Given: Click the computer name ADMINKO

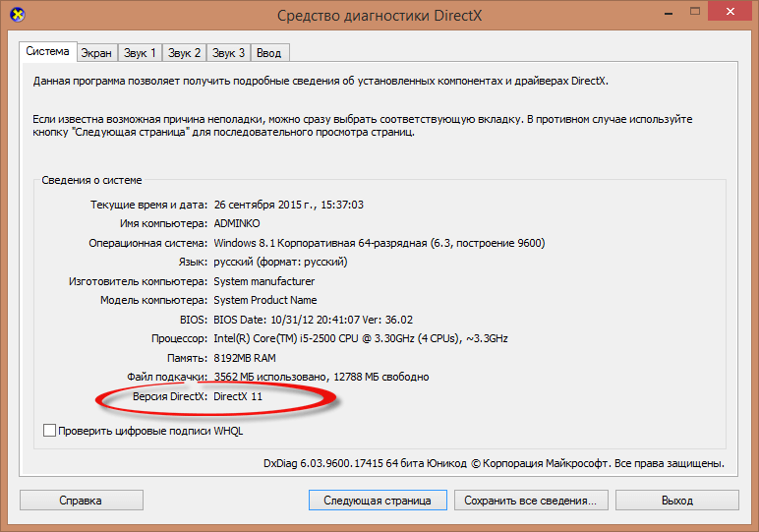Looking at the screenshot, I should 237,223.
